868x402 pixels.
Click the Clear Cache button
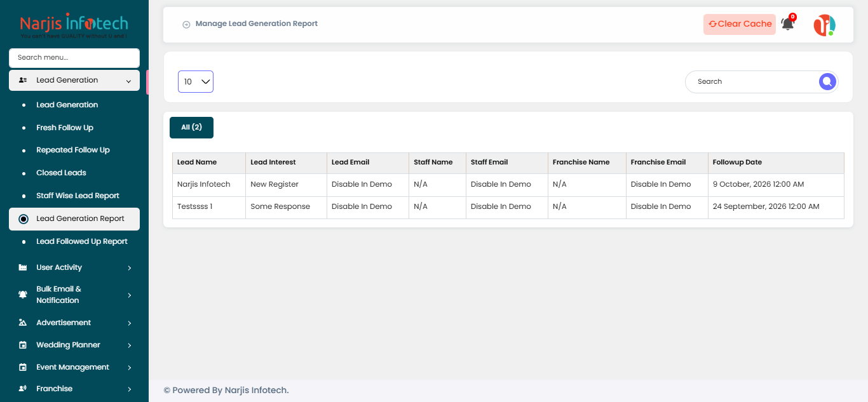740,24
